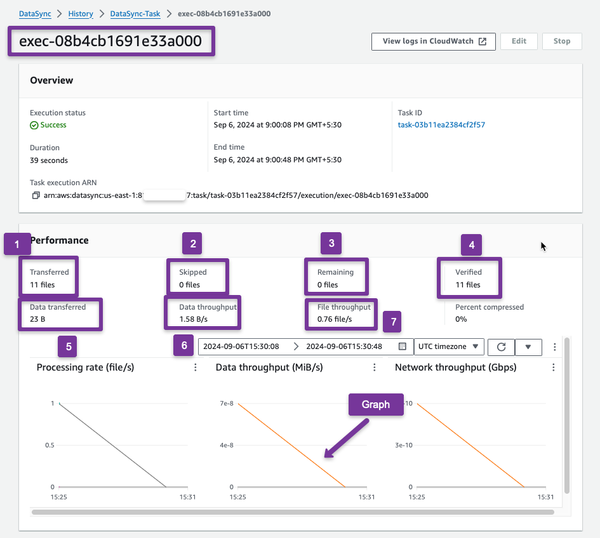This screenshot has height=538, width=600.
Task: Click the refresh graphs icon button
Action: tap(501, 346)
